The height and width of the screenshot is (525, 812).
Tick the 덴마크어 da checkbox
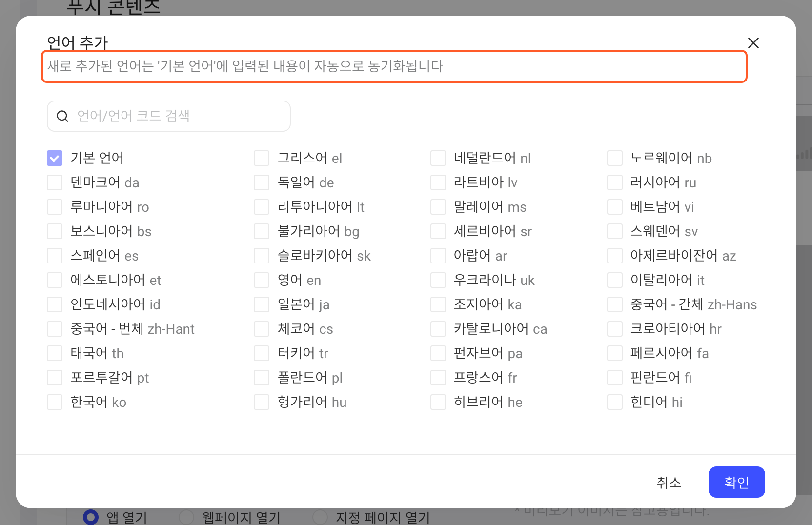55,182
